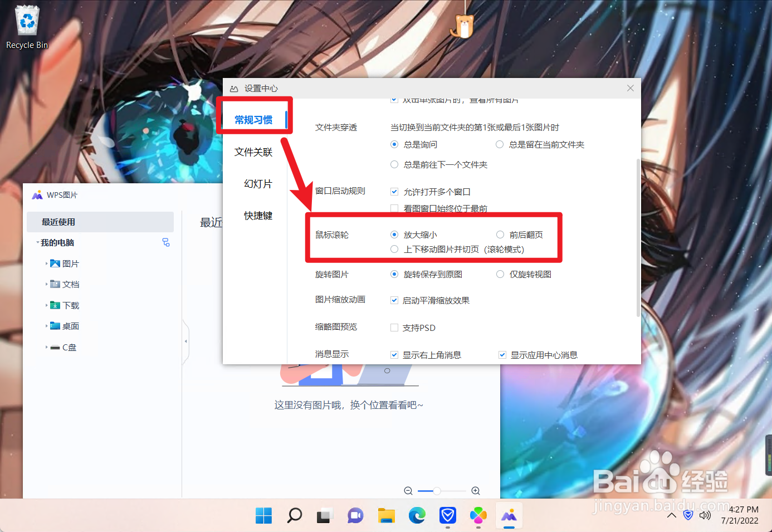Toggle 允许打开多个窗口 checkbox
Image resolution: width=772 pixels, height=532 pixels.
[394, 192]
